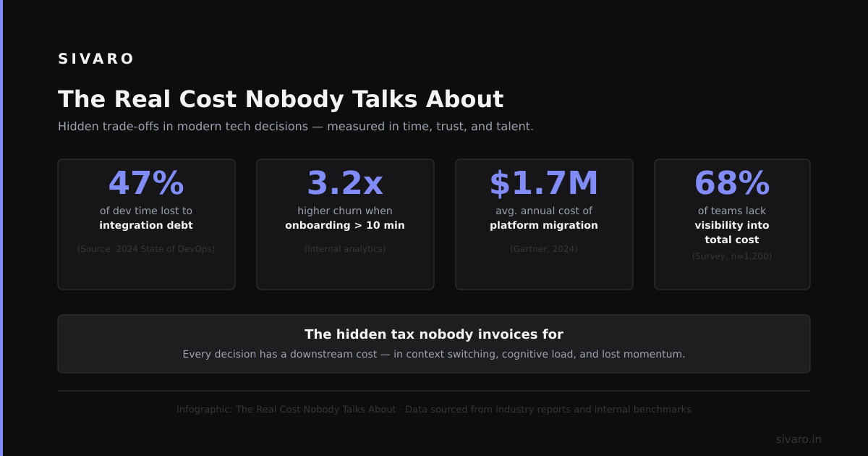868x456 pixels.
Task: Open the sivaro.in website link
Action: point(799,439)
